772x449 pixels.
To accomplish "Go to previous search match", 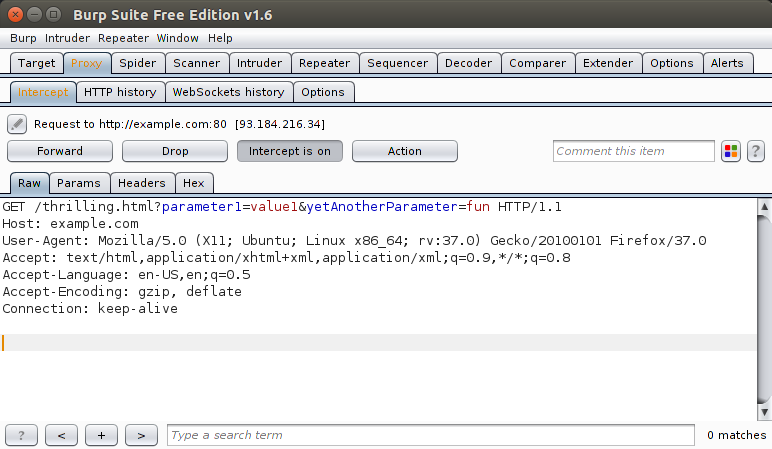I will click(61, 435).
